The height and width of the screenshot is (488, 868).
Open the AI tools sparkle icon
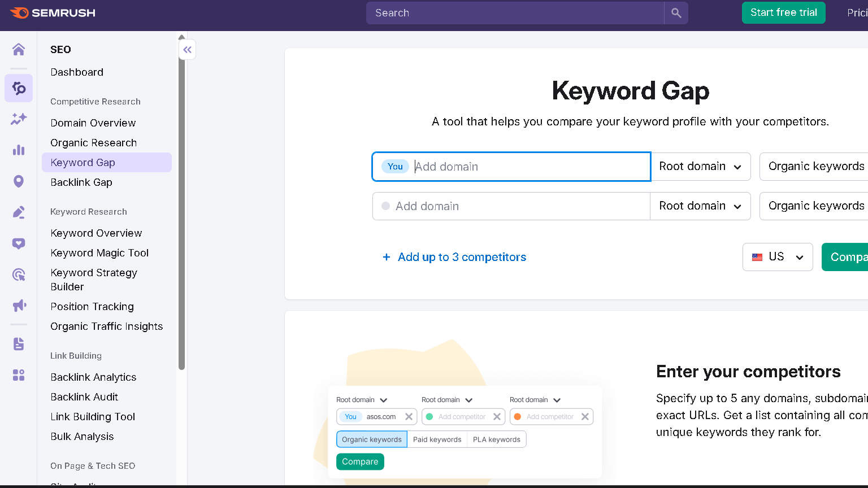coord(18,119)
